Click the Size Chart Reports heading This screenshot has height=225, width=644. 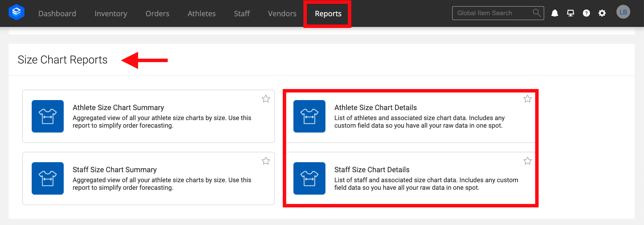tap(63, 60)
